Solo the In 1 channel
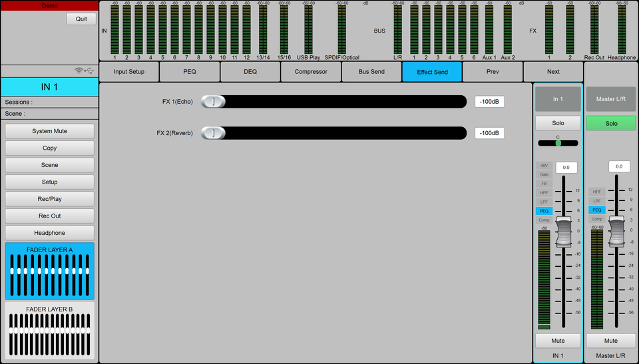The height and width of the screenshot is (364, 639). tap(558, 123)
